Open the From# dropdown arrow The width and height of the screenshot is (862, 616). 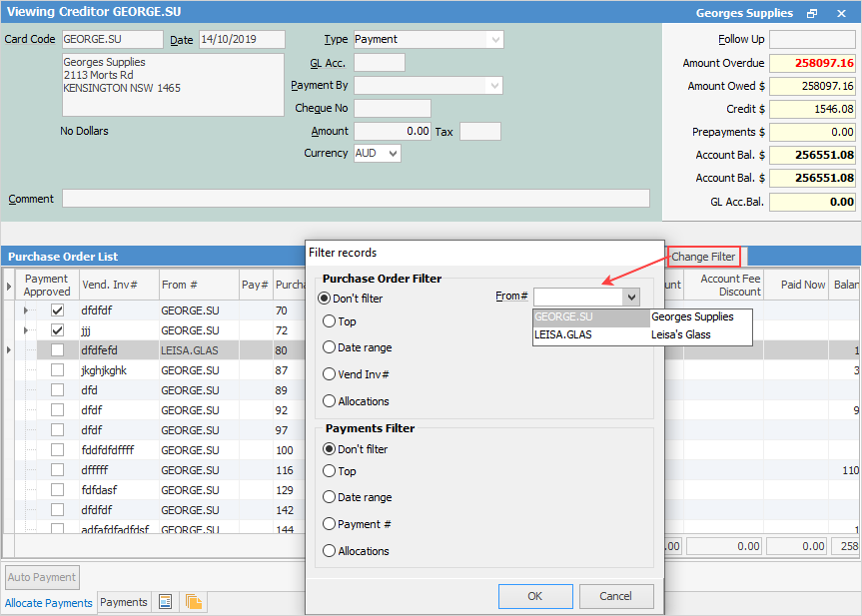[x=630, y=297]
